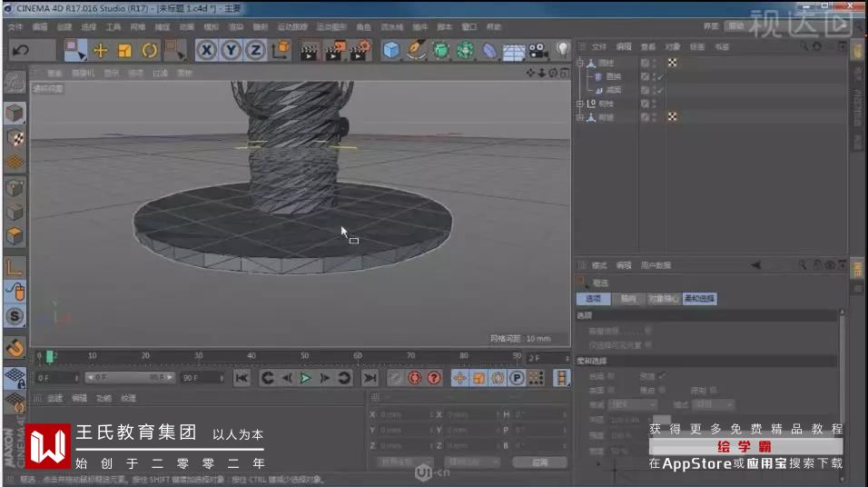Open the 运动图形 MoGraph menu
The height and width of the screenshot is (487, 868).
point(331,27)
